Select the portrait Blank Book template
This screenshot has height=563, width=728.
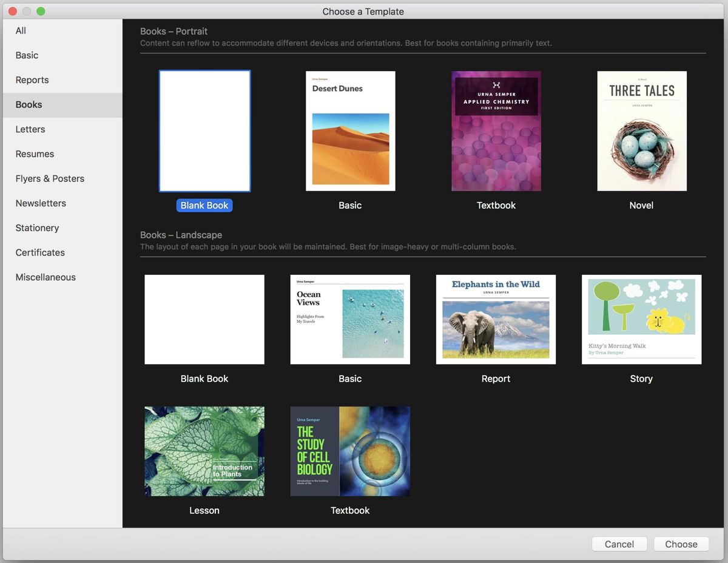tap(204, 131)
